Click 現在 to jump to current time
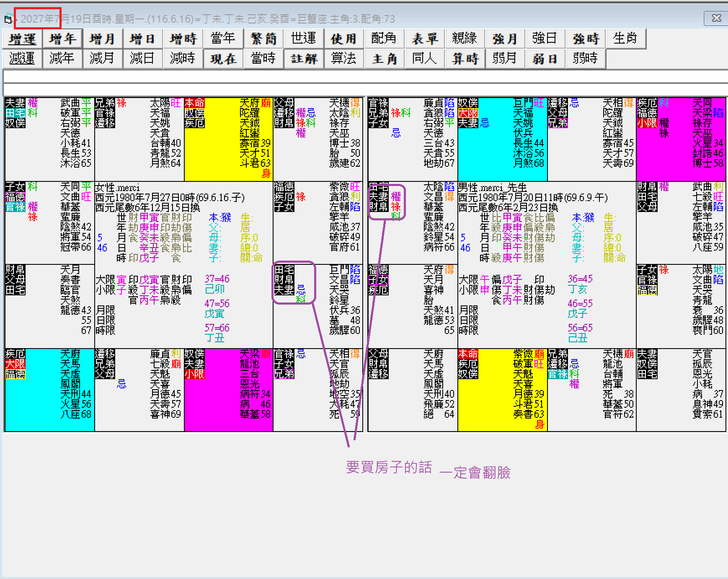This screenshot has height=579, width=728. 223,59
